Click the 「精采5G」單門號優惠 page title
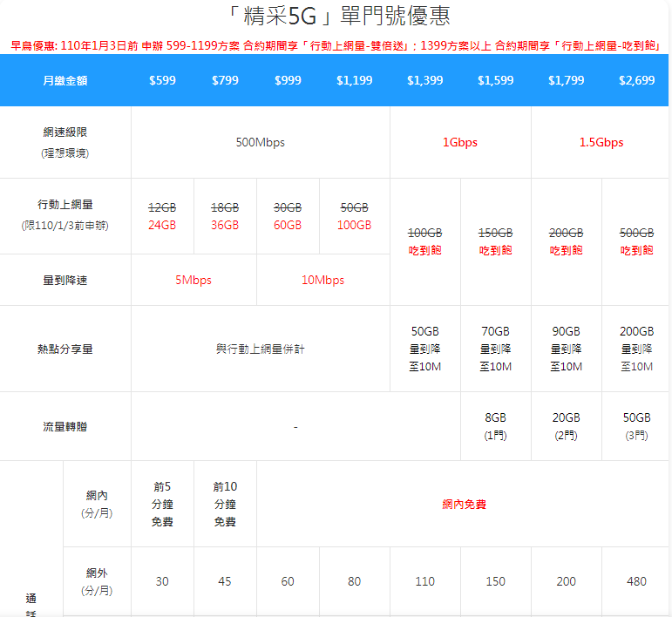 click(x=336, y=17)
